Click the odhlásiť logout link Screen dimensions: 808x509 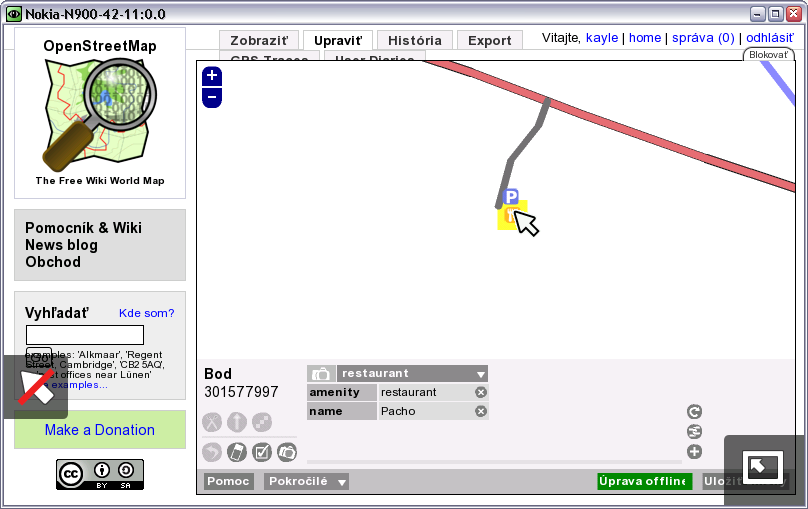[x=770, y=38]
